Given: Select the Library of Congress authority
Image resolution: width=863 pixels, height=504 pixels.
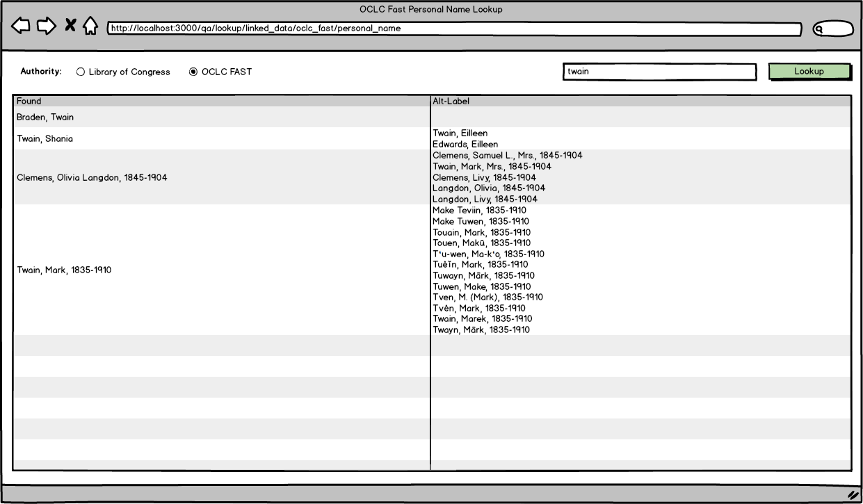Looking at the screenshot, I should tap(123, 72).
